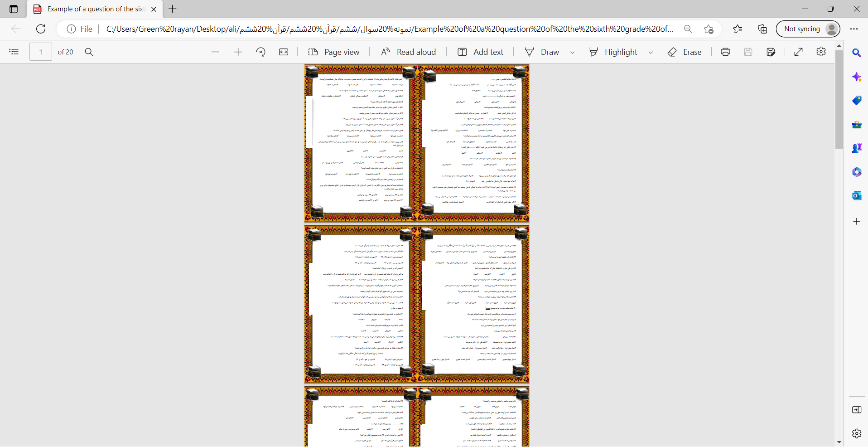Start Read aloud

[408, 52]
